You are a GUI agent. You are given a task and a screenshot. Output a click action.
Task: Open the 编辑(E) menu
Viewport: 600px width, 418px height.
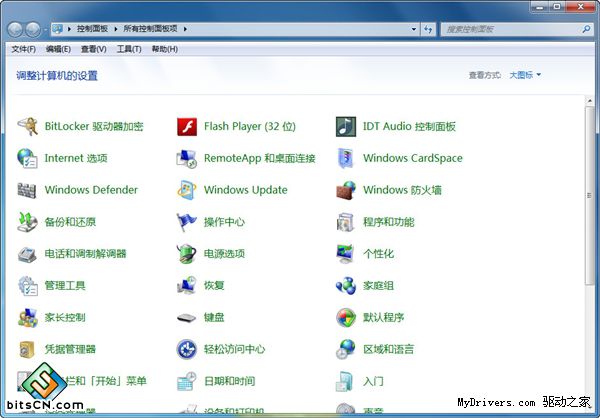pyautogui.click(x=58, y=49)
